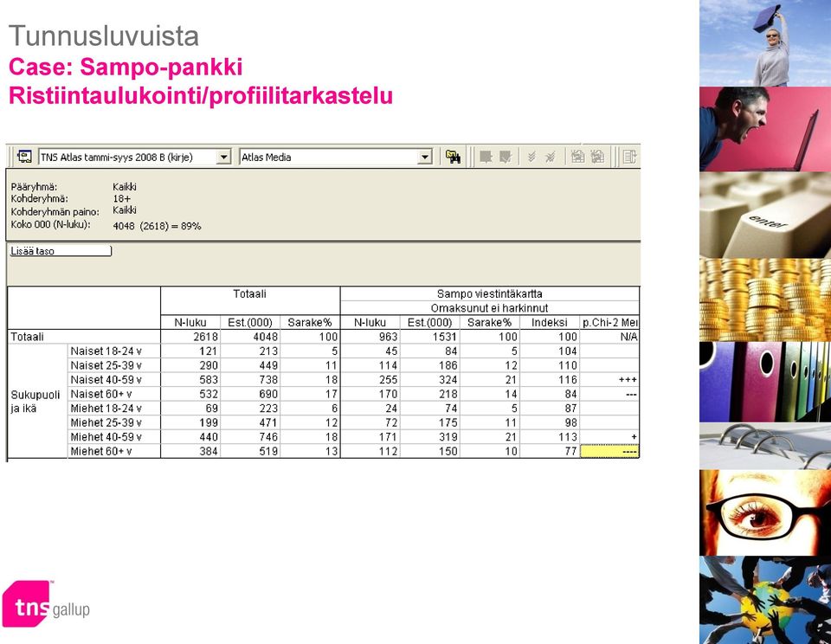Click the database icon beside TNS Atlas dropdown
Image resolution: width=831 pixels, height=644 pixels.
pos(24,157)
